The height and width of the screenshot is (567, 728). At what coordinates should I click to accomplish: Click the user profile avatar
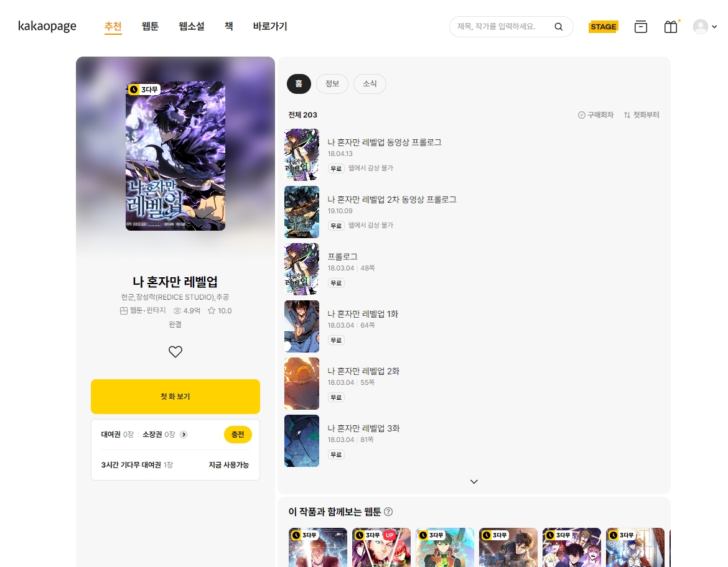tap(700, 27)
